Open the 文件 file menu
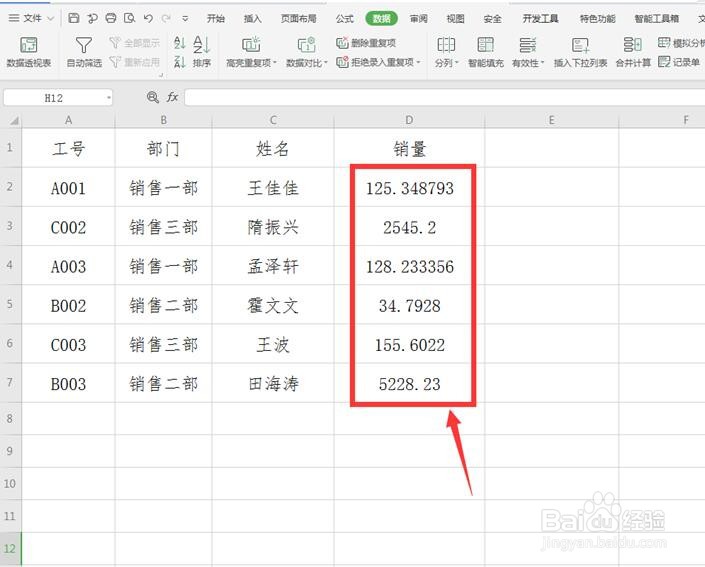The width and height of the screenshot is (705, 567). tap(31, 18)
